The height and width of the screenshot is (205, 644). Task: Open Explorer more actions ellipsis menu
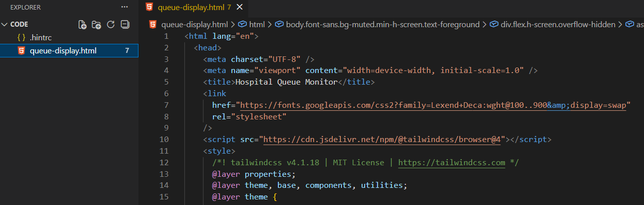click(x=124, y=7)
